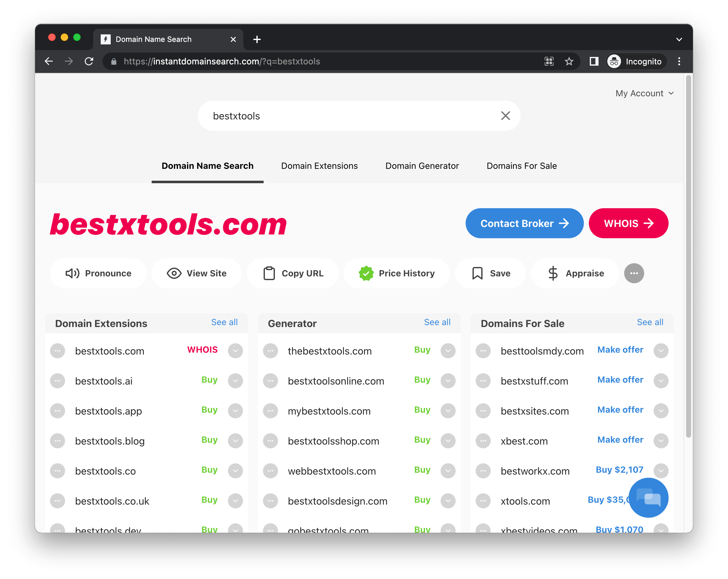This screenshot has width=728, height=579.
Task: Click the ellipsis icon beside thebestxtools.com
Action: 270,351
